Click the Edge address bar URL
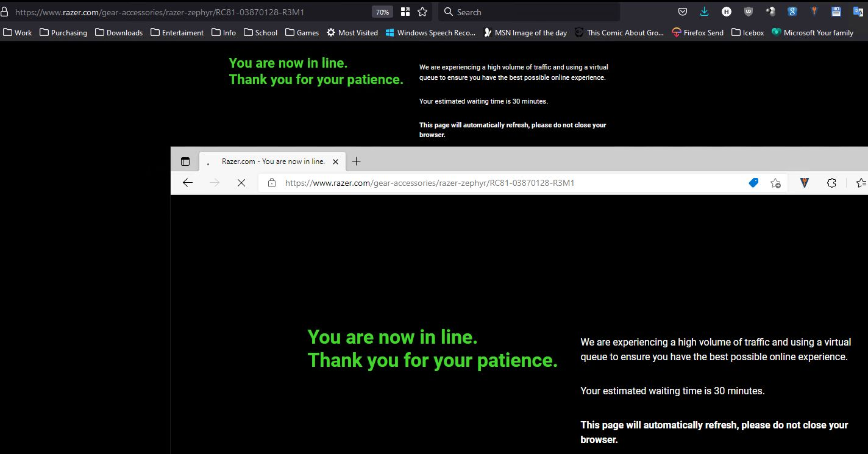868x454 pixels. (x=430, y=183)
